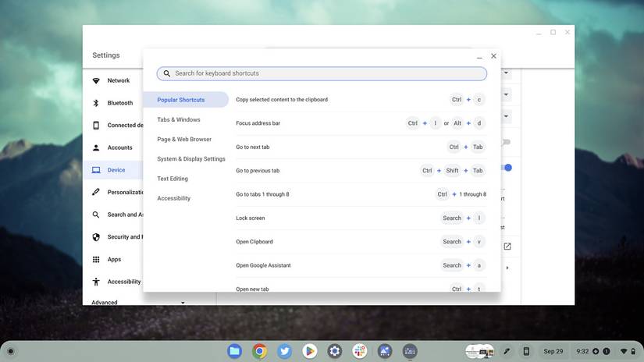Click the 'Open Google Assistant' row
Image resolution: width=644 pixels, height=362 pixels.
pyautogui.click(x=361, y=265)
